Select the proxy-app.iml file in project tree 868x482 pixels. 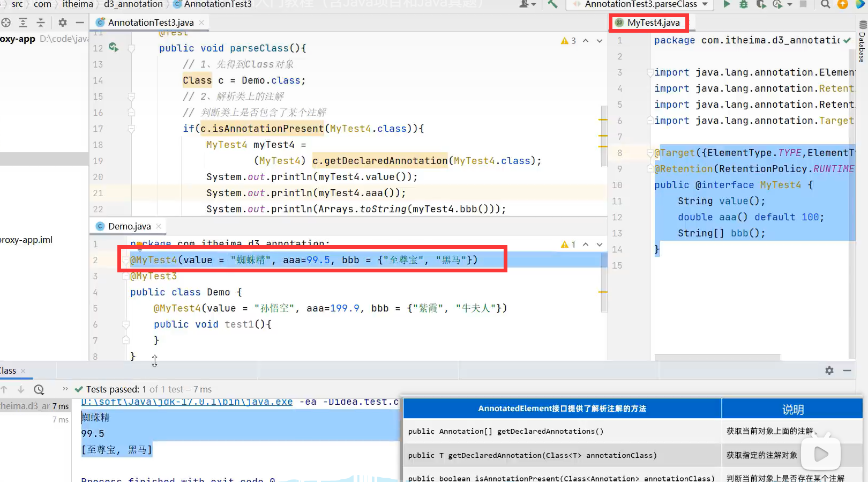pyautogui.click(x=26, y=240)
